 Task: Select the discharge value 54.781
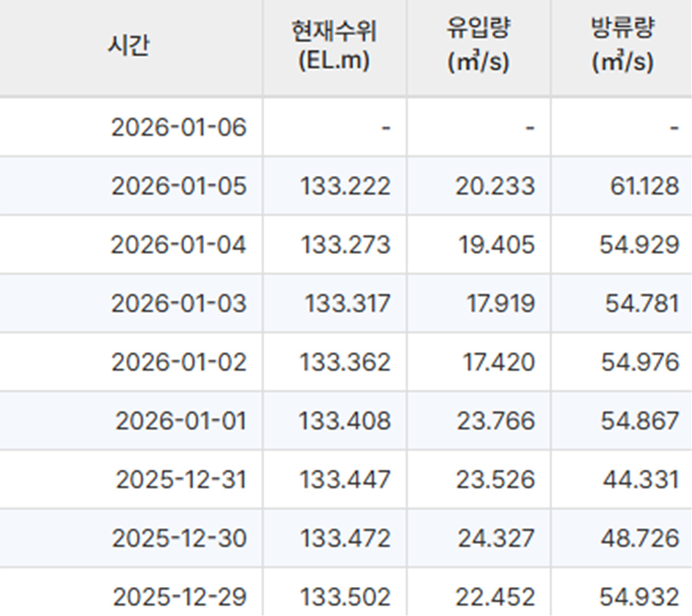click(641, 304)
